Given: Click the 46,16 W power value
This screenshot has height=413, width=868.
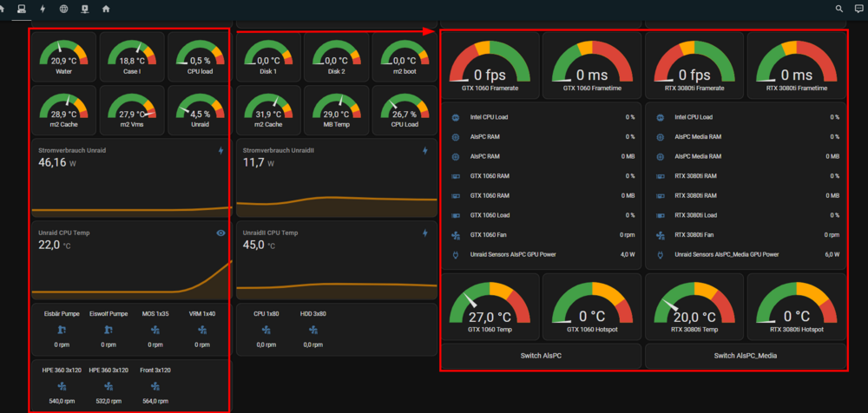Looking at the screenshot, I should [x=57, y=162].
